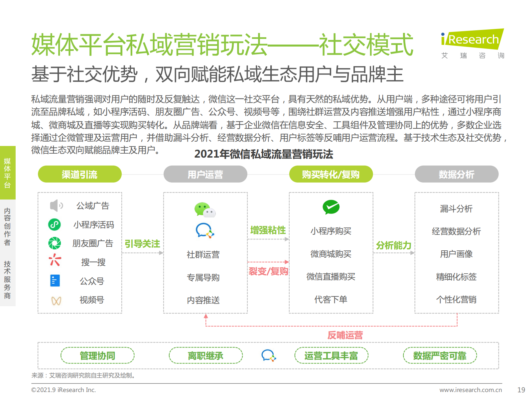Click the WeCom icon between 离职继承 and 运营工具丰富
532x399 pixels.
269,355
